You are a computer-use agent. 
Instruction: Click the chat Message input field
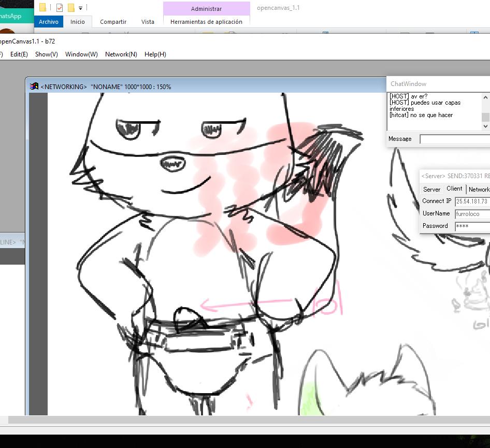point(454,139)
